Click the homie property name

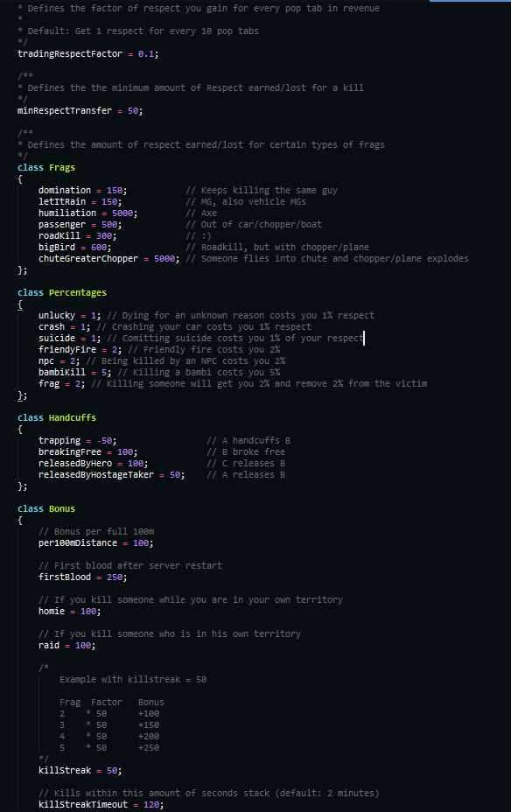pos(52,612)
